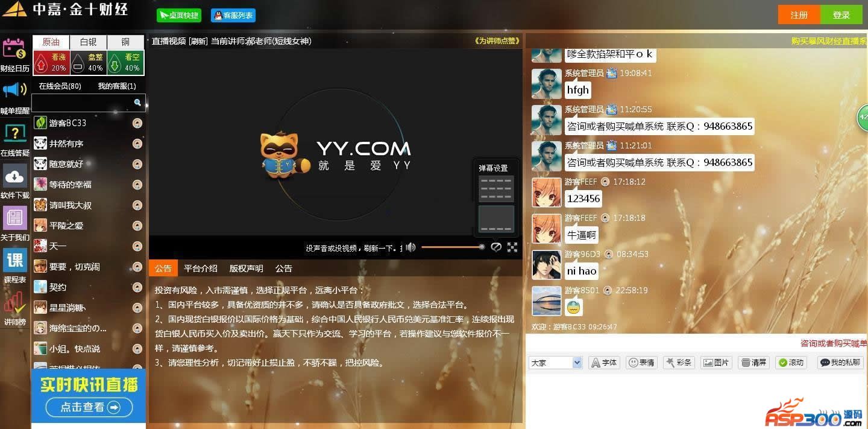Open the 喊单提醒 megaphone alert icon

[x=14, y=91]
